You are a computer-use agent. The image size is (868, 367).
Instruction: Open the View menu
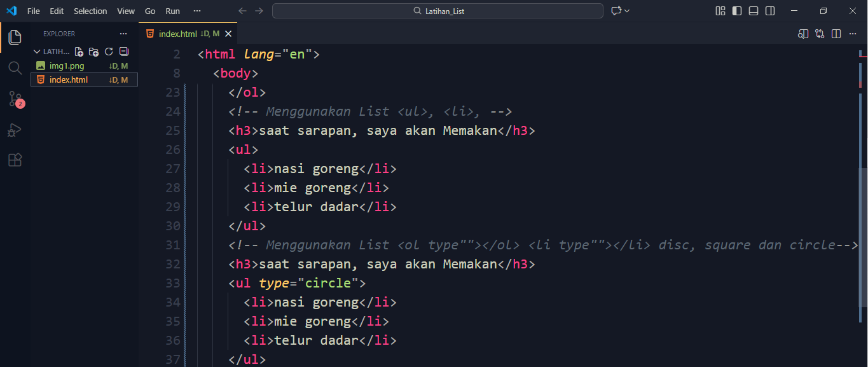coord(125,11)
